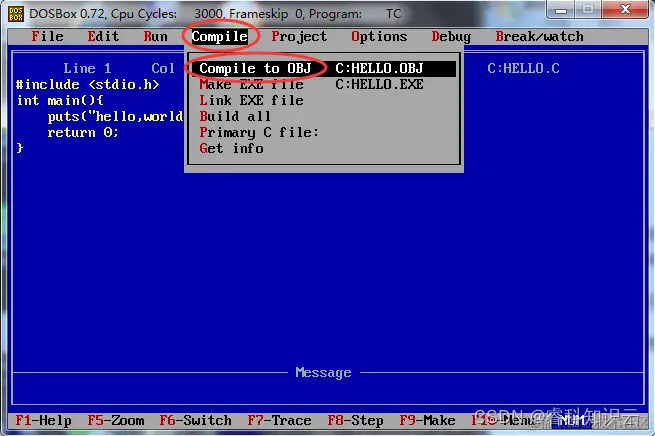Click F9-Make in the bottom hotkey bar
655x436 pixels.
coord(427,421)
